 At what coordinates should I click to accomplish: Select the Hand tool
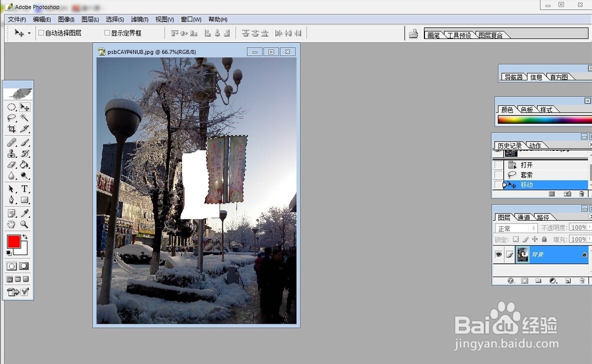click(x=12, y=224)
